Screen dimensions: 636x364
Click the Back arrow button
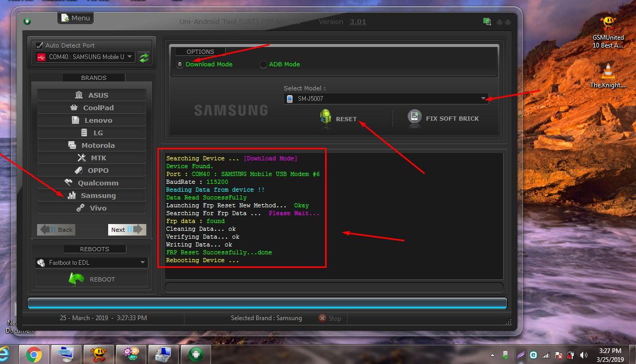click(x=56, y=229)
